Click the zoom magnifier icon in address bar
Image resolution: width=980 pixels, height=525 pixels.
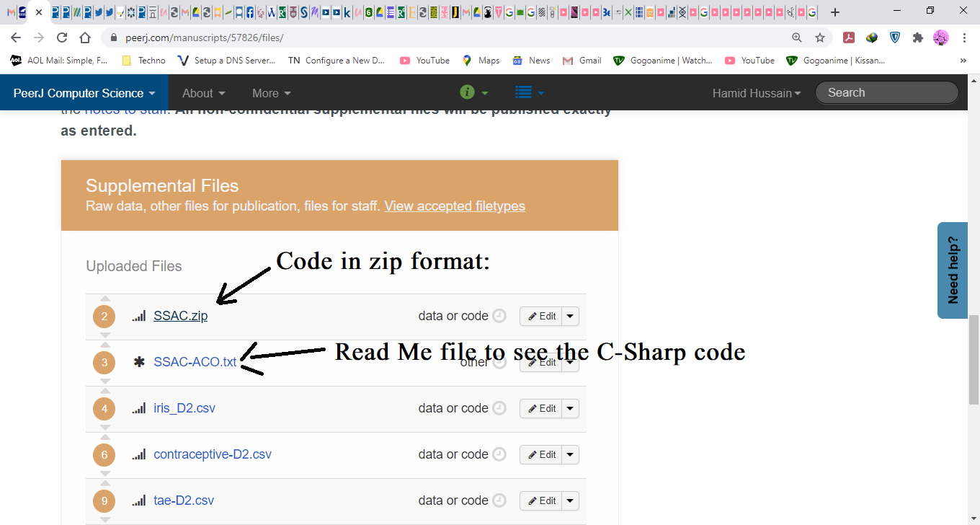(797, 37)
